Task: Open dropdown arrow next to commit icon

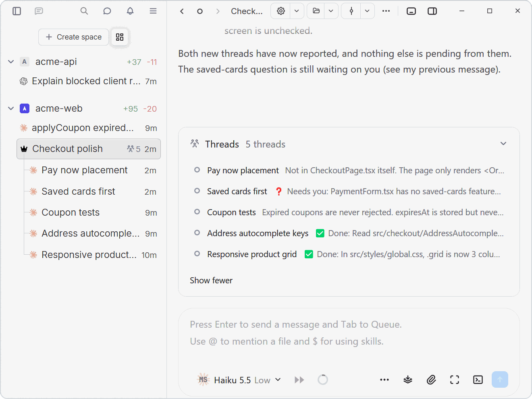Action: [x=367, y=11]
